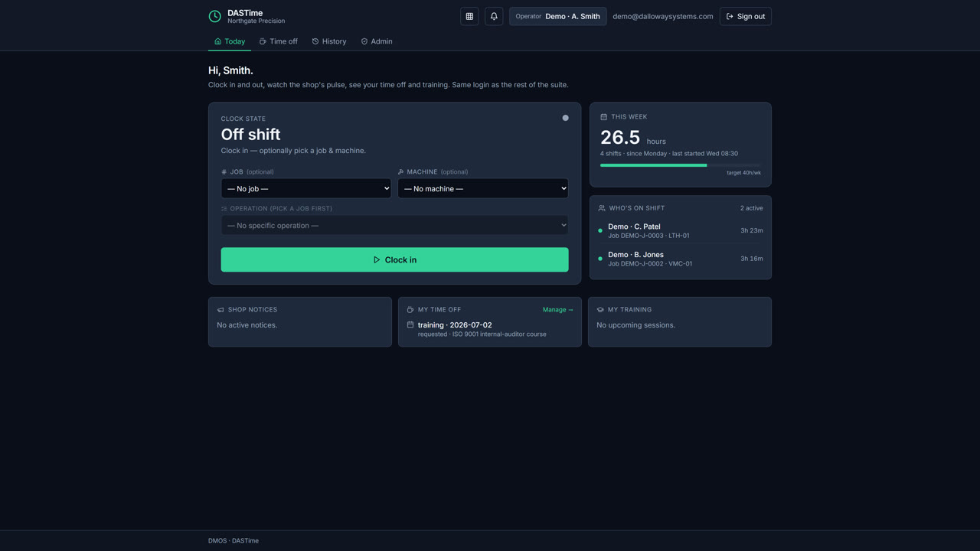Click the No upcoming sessions text
The image size is (980, 551).
(x=636, y=325)
